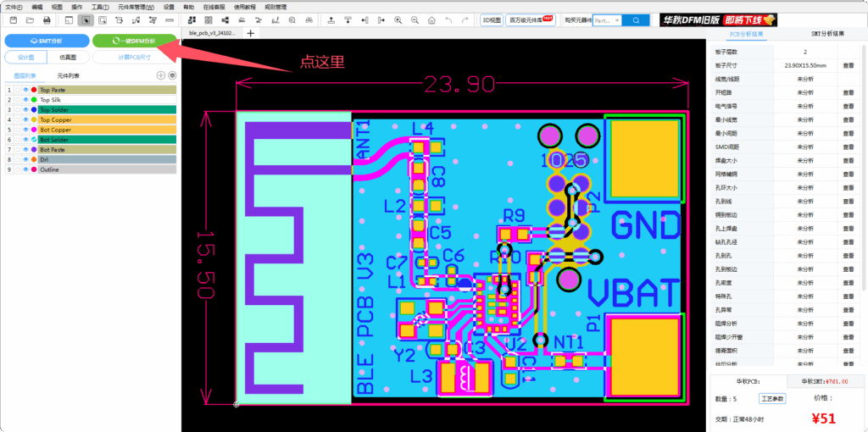Click the print icon in toolbar
Image resolution: width=868 pixels, height=432 pixels.
pos(47,19)
